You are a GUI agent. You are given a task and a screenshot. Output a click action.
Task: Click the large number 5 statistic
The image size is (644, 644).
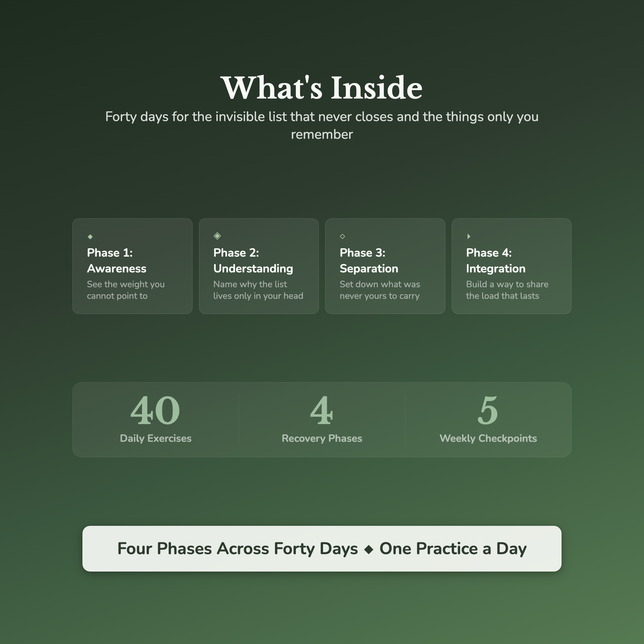tap(488, 410)
